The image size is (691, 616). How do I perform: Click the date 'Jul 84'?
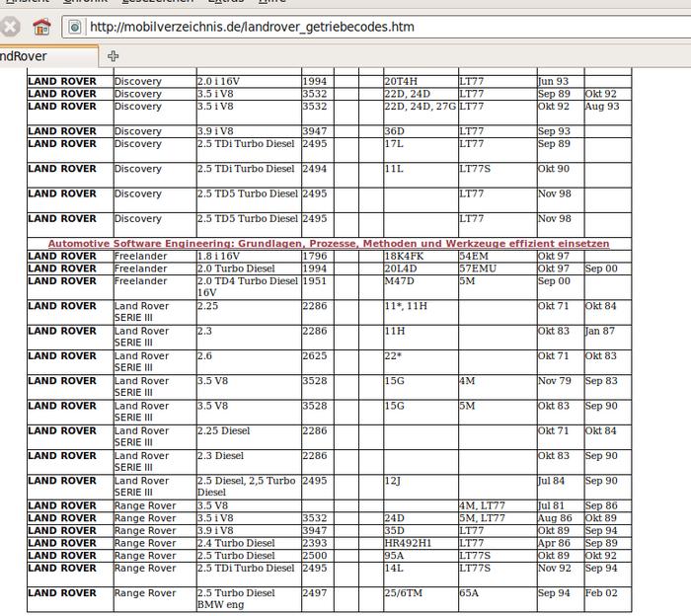pos(551,481)
